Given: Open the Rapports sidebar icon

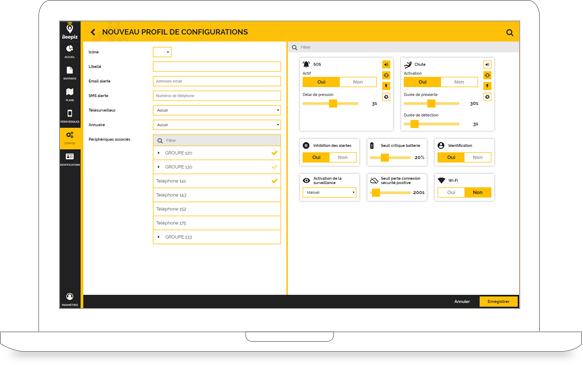Looking at the screenshot, I should pos(70,73).
